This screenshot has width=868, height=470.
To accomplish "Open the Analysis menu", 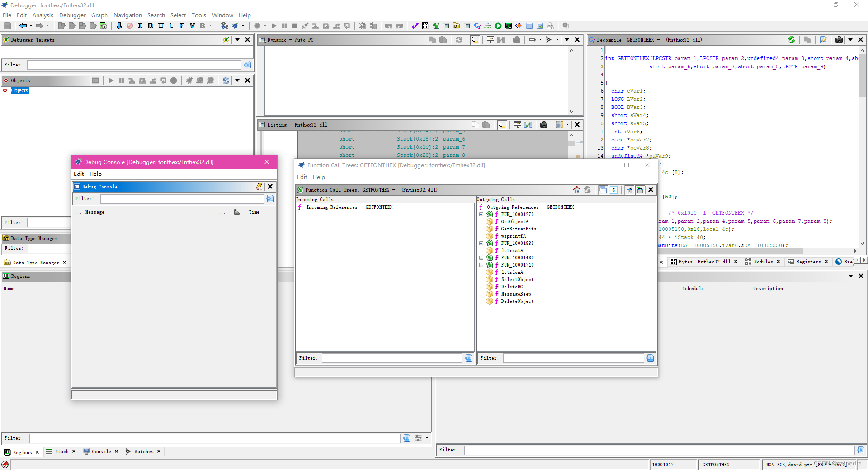I will (43, 15).
